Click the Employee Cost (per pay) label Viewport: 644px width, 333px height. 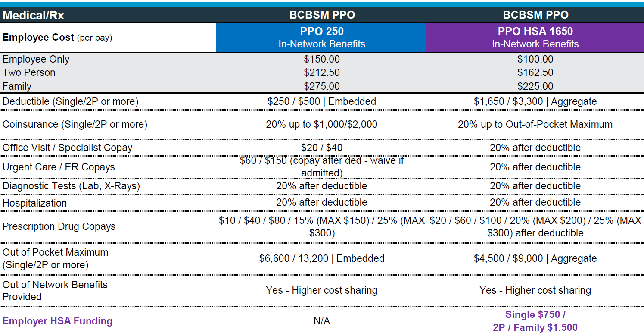[x=57, y=38]
